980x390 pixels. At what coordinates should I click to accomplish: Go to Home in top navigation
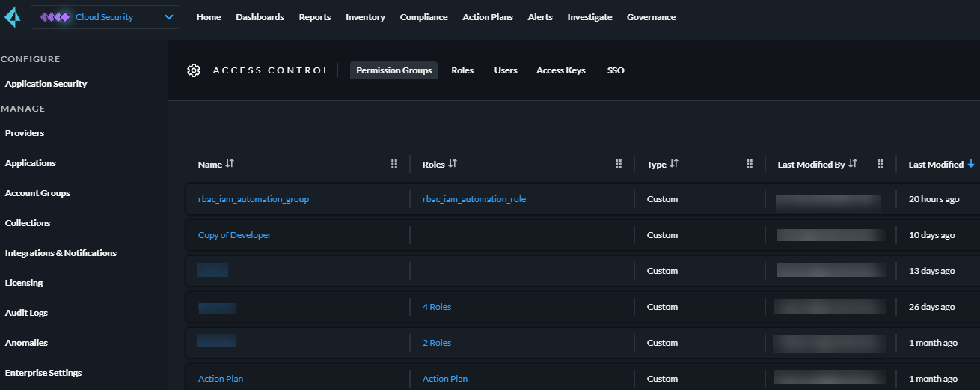pyautogui.click(x=209, y=17)
